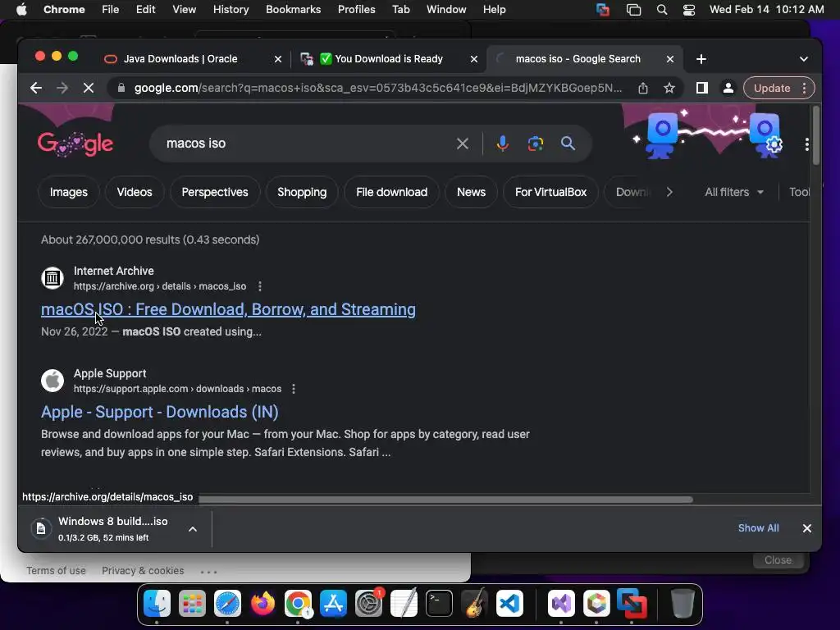This screenshot has height=630, width=840.
Task: Filter results by Images
Action: coord(69,192)
